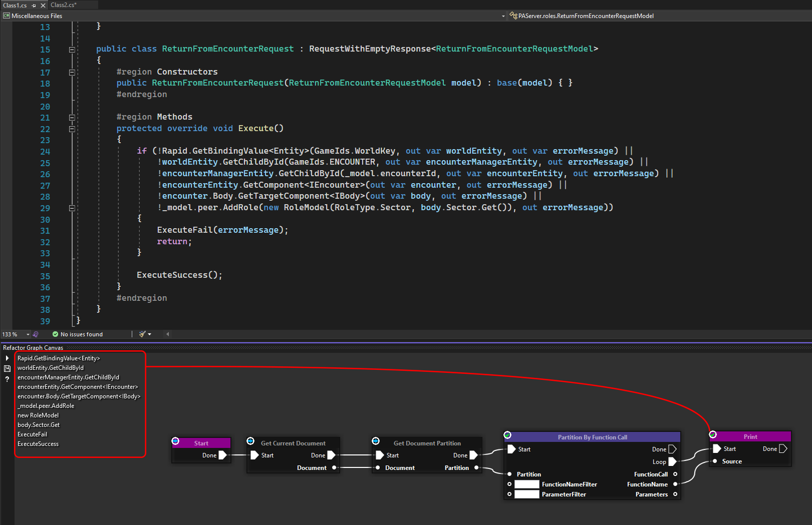The height and width of the screenshot is (525, 812).
Task: Select _model.peer.AddRole in the list
Action: pos(46,406)
